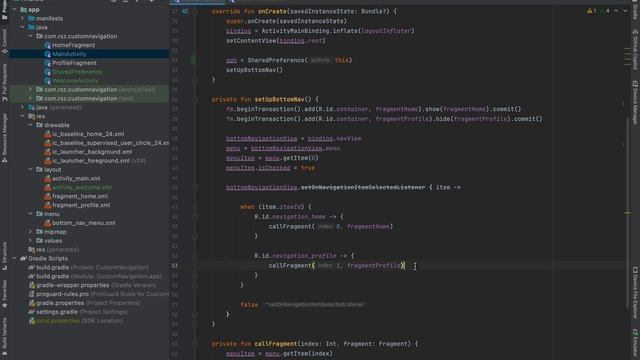Open the Resource Manager tool window

(x=4, y=139)
